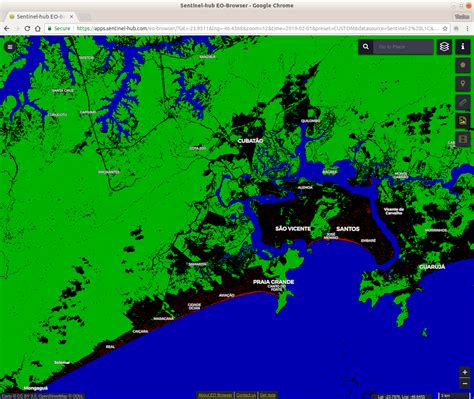
Task: Select the area of interest polygon tool
Action: 463,65
